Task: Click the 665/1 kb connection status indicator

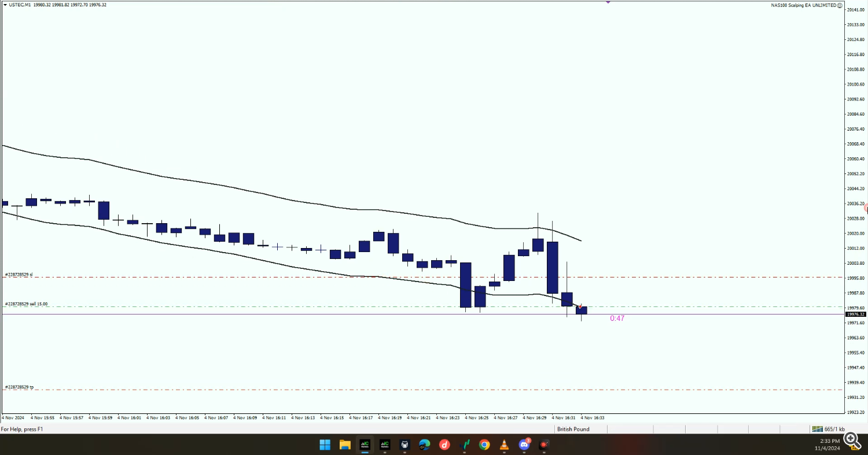Action: pyautogui.click(x=828, y=429)
